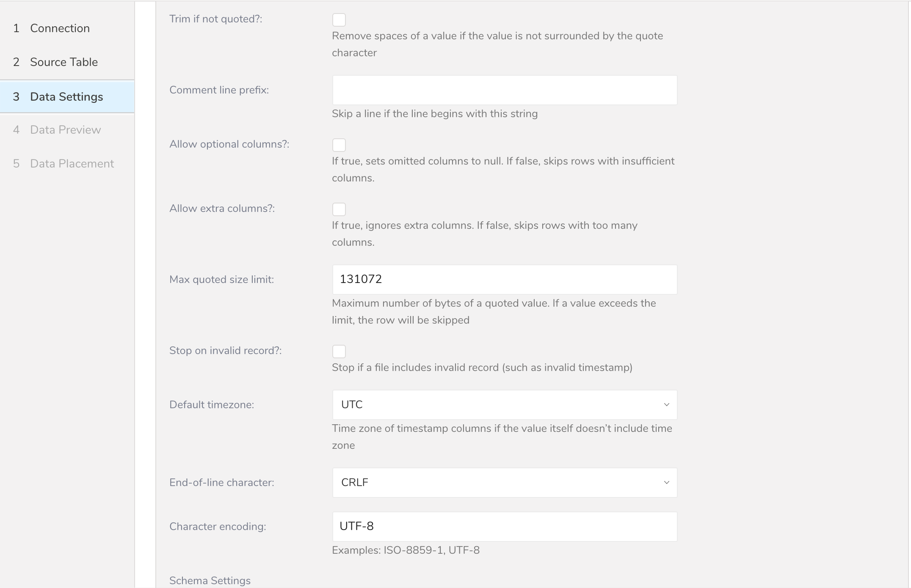Jump to the Data Placement step
911x588 pixels.
pyautogui.click(x=72, y=164)
